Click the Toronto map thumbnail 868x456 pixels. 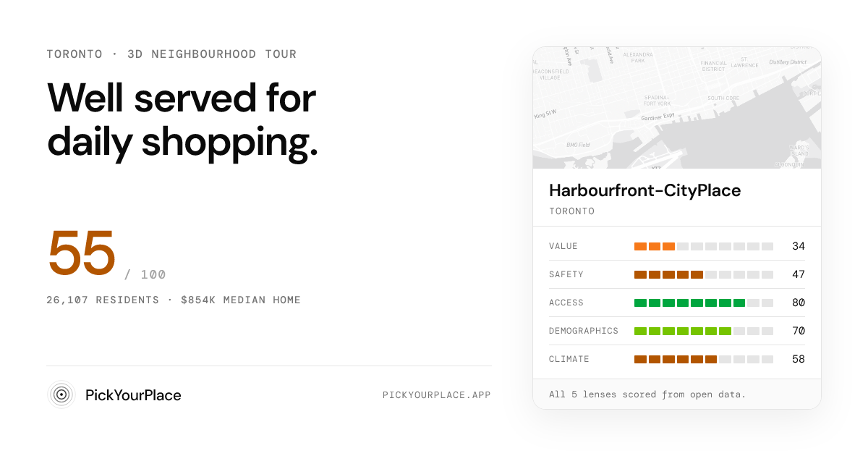click(x=677, y=108)
